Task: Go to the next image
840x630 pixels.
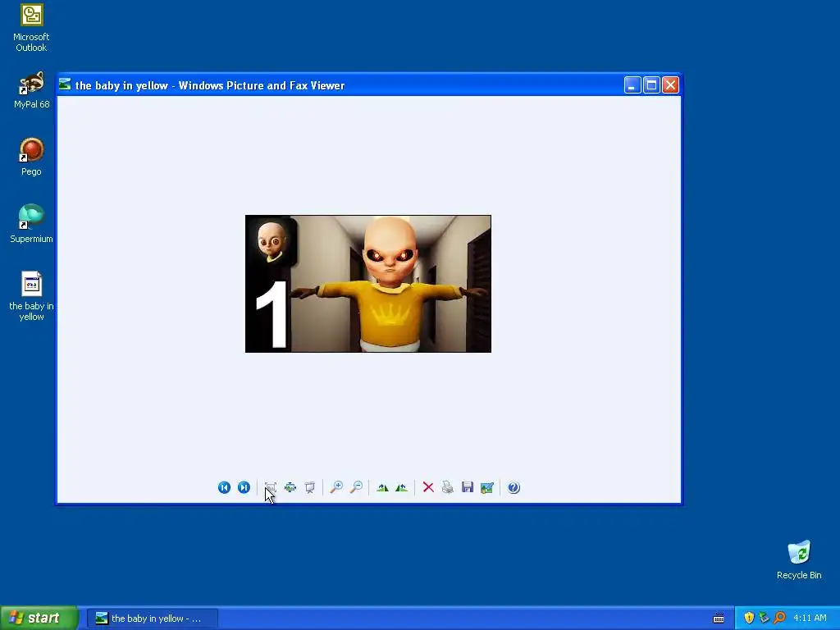Action: pyautogui.click(x=244, y=487)
